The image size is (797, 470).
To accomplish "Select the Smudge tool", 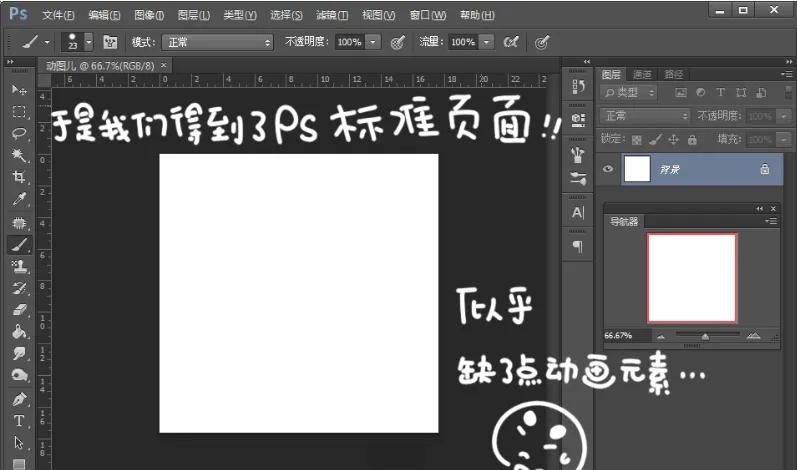I will [19, 354].
